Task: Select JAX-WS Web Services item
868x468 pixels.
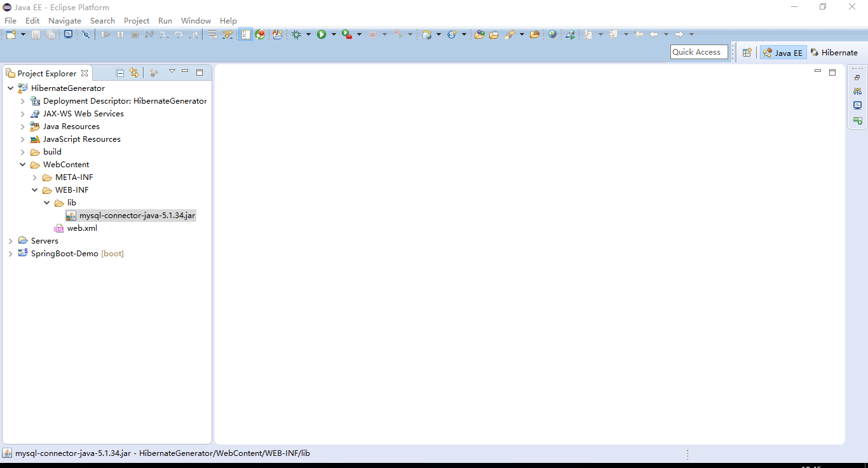Action: coord(77,114)
